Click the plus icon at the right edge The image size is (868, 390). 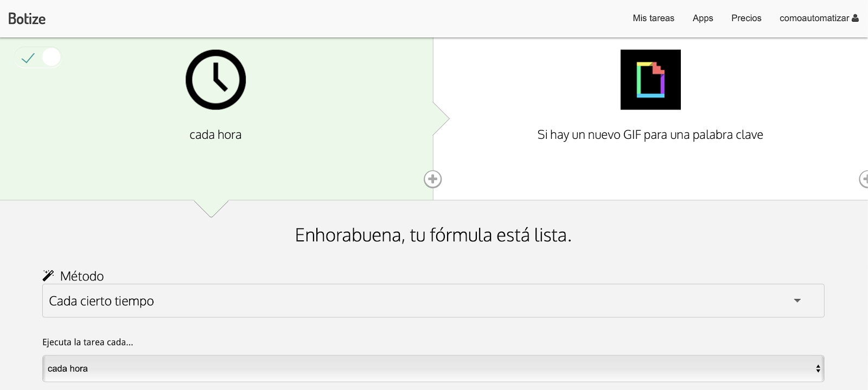pos(864,180)
